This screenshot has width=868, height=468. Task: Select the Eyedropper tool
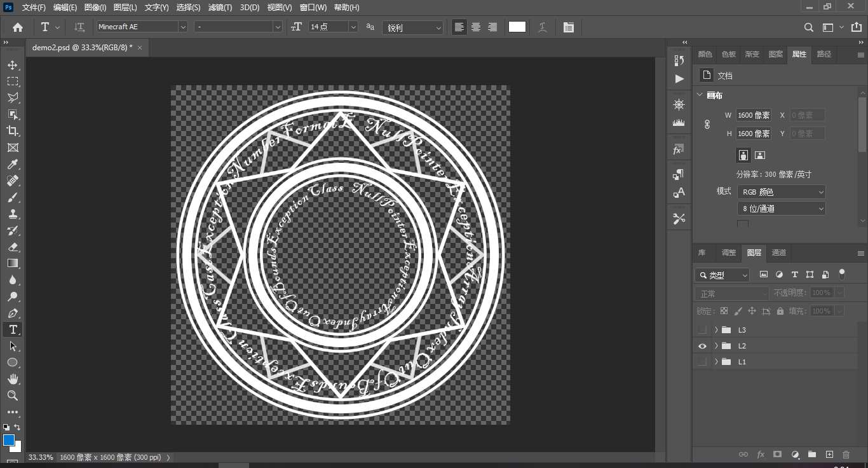coord(13,165)
